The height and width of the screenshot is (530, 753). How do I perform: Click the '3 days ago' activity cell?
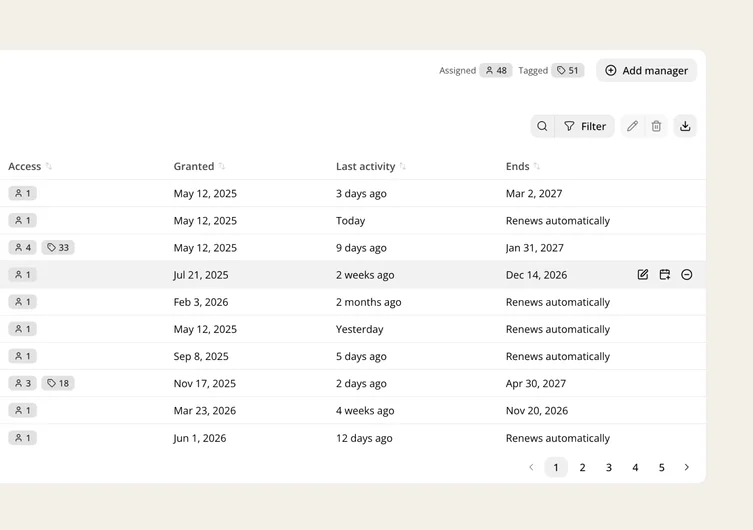point(361,193)
